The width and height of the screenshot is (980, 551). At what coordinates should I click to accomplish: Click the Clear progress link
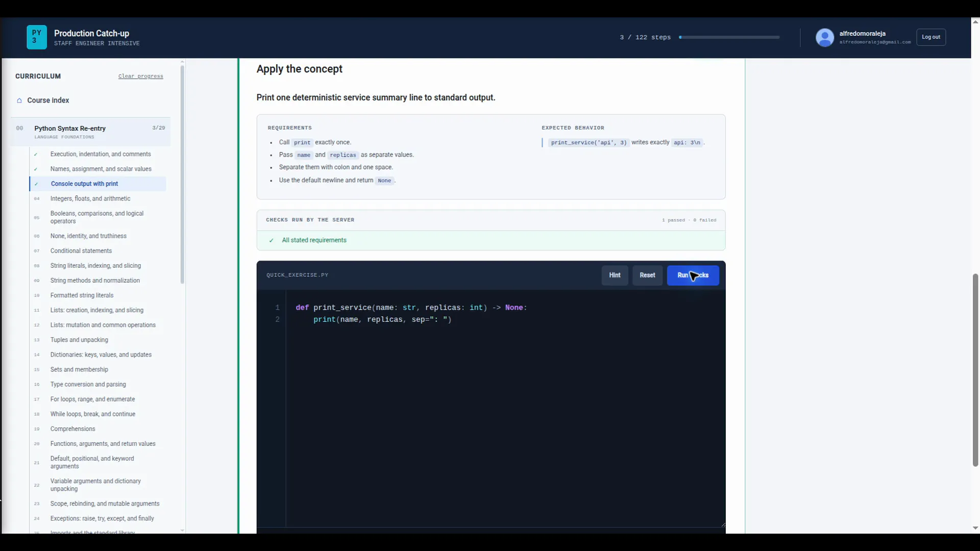coord(141,77)
